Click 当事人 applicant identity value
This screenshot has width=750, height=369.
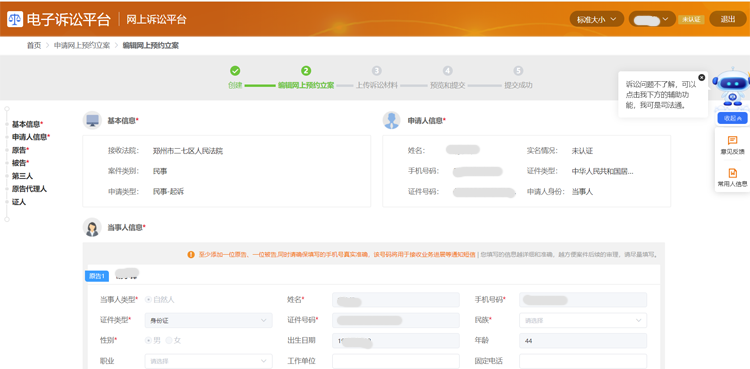582,191
